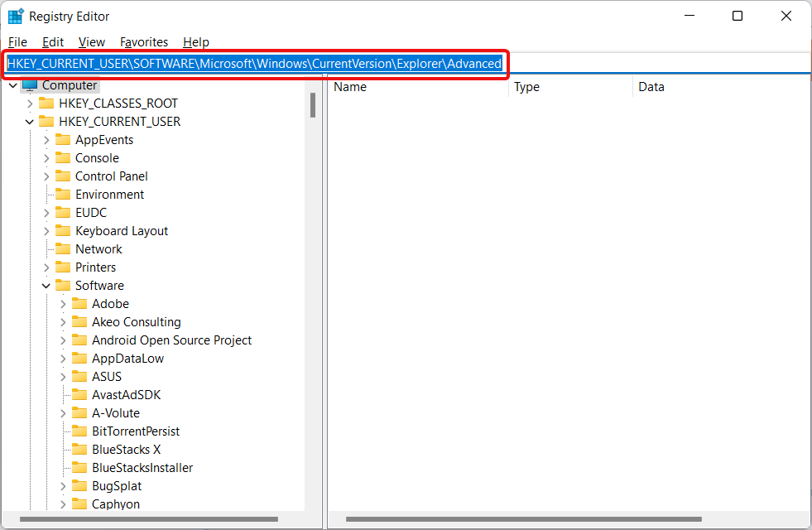Expand the Console key chevron
812x530 pixels.
46,158
